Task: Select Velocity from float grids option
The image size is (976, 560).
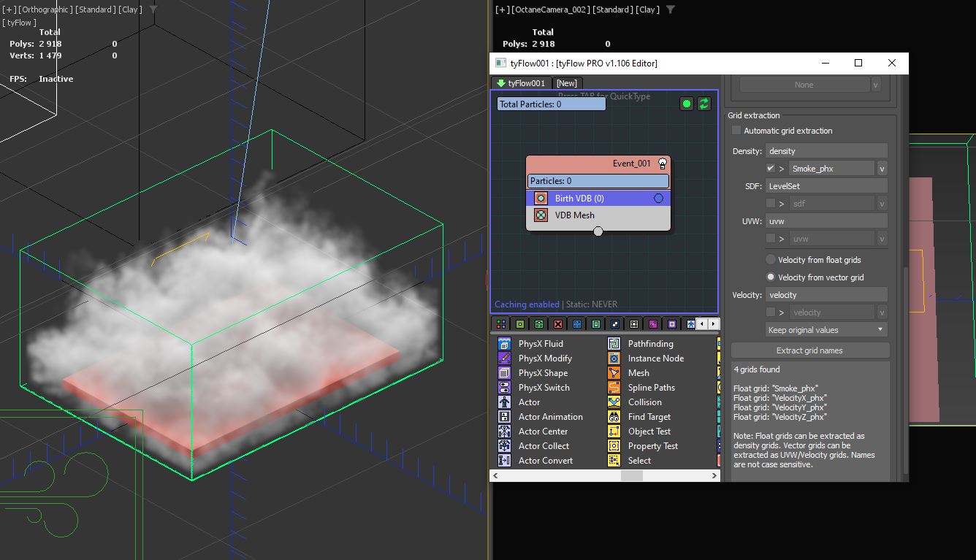Action: click(771, 260)
